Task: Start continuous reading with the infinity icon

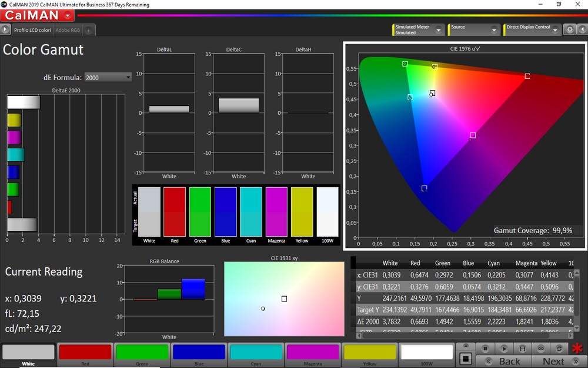Action: tap(540, 349)
